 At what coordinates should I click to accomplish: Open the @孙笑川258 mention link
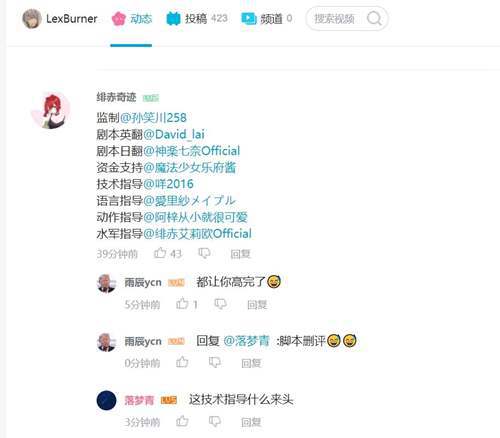(153, 118)
